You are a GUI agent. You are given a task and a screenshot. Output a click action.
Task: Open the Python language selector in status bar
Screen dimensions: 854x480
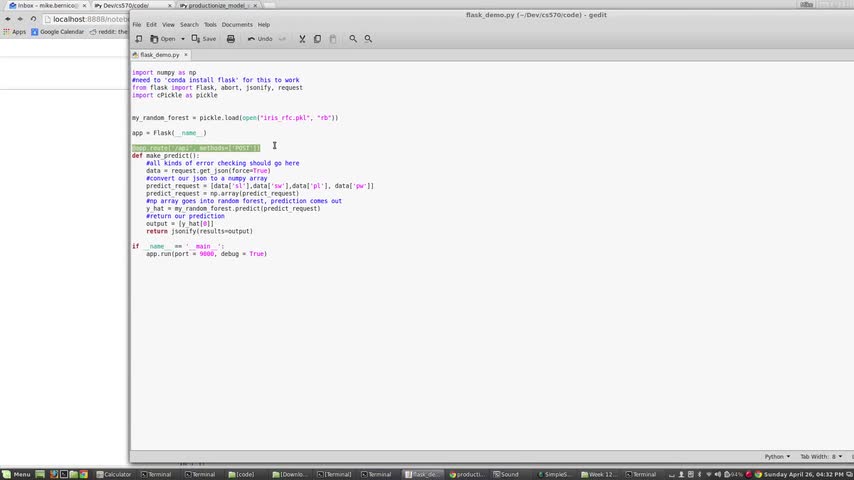(777, 457)
